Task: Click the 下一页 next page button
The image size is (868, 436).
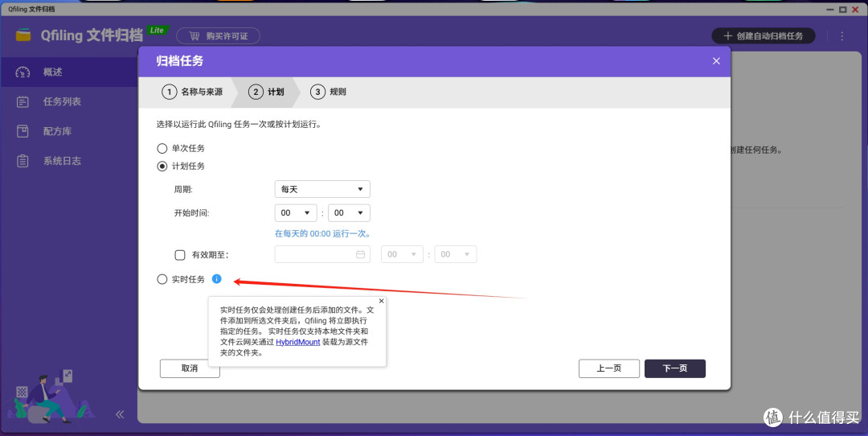Action: tap(675, 368)
